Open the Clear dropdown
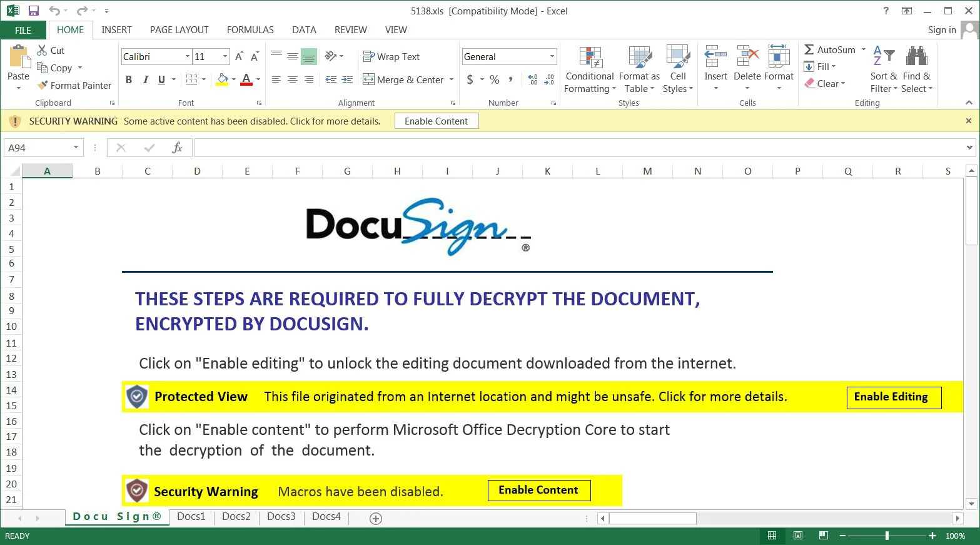This screenshot has width=980, height=545. 825,83
